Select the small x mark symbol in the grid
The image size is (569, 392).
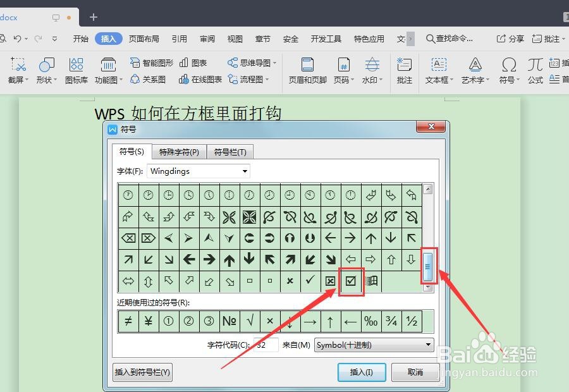[290, 281]
